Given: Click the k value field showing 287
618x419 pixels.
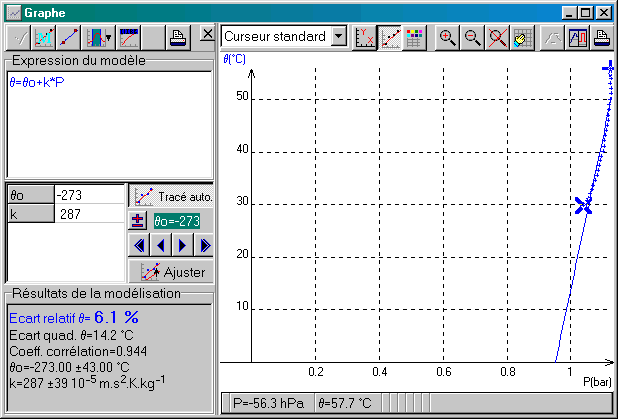Looking at the screenshot, I should click(88, 214).
